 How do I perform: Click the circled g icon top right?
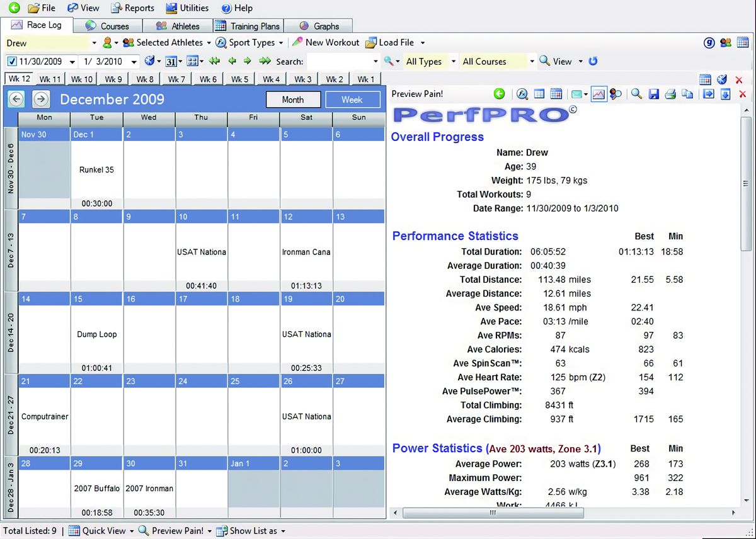(x=709, y=43)
